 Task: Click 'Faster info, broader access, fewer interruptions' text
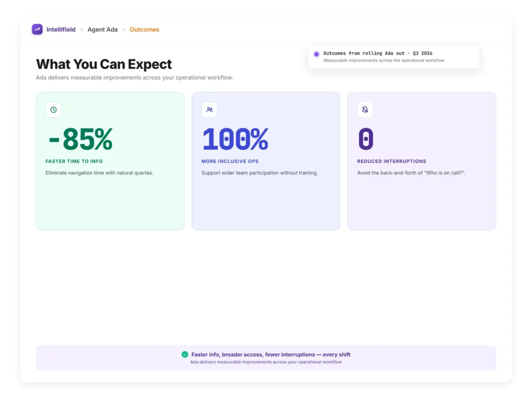[271, 354]
